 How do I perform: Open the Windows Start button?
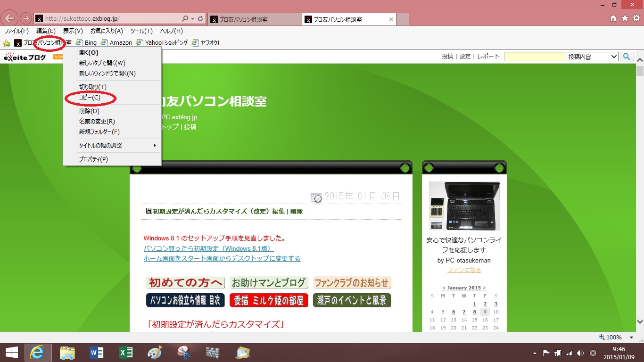pyautogui.click(x=12, y=353)
